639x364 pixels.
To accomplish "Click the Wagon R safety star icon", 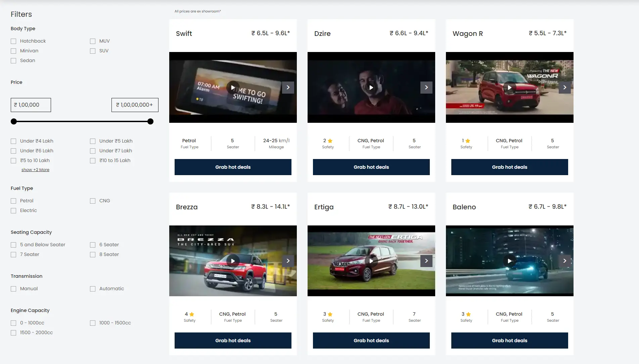I will [468, 141].
